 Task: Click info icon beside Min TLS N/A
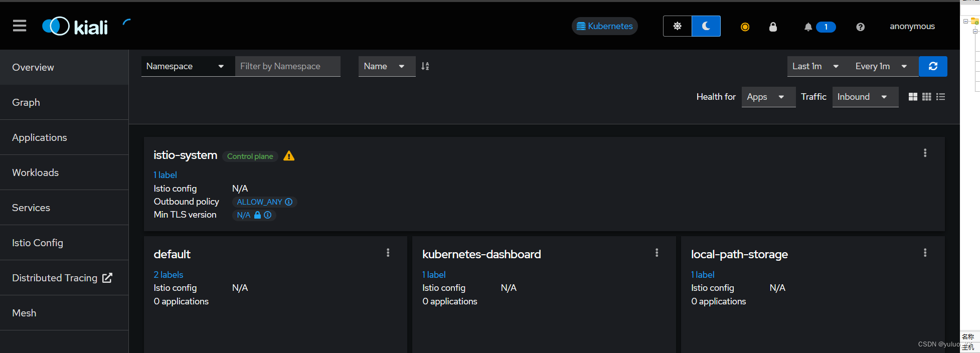268,215
